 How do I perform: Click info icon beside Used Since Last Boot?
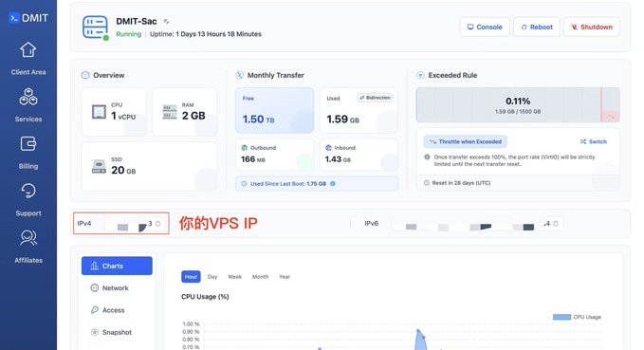[x=333, y=184]
